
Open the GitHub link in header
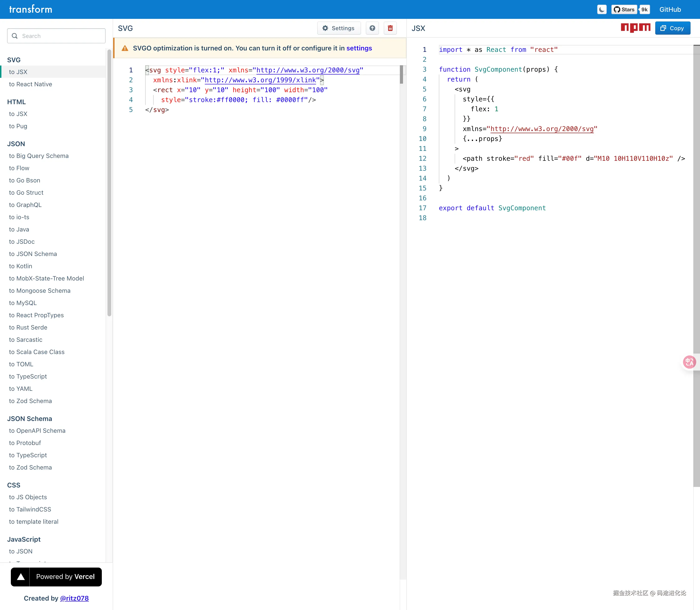coord(670,9)
